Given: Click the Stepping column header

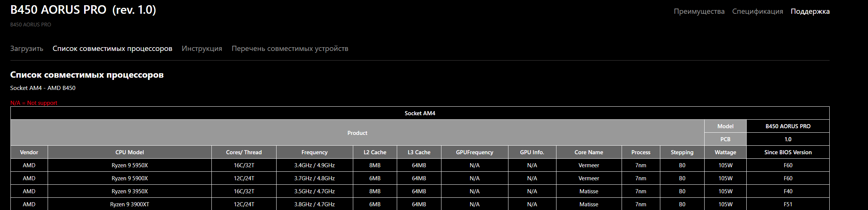Looking at the screenshot, I should point(682,152).
